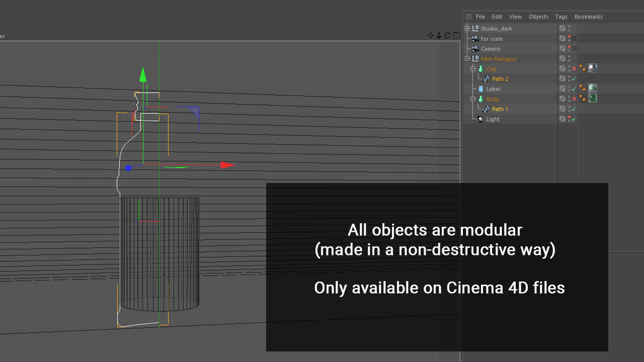Click the green lathe icon beside Body
644x362 pixels.
point(480,99)
